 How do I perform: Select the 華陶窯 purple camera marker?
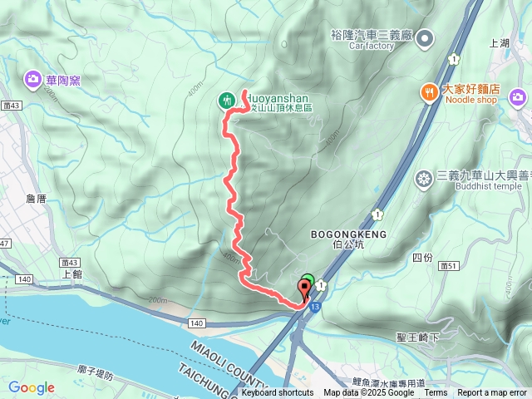tap(32, 81)
